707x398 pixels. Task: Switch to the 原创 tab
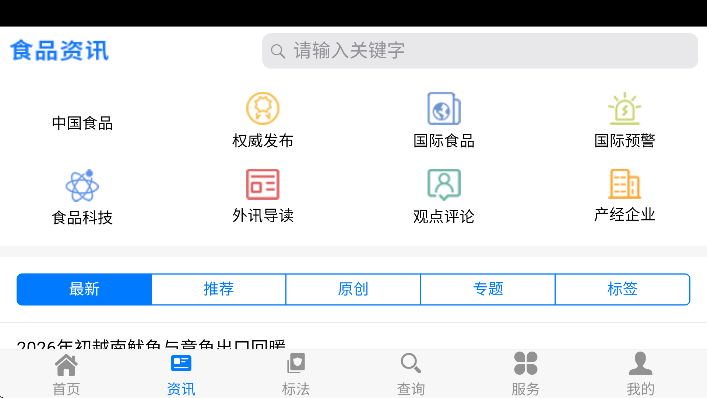[353, 289]
